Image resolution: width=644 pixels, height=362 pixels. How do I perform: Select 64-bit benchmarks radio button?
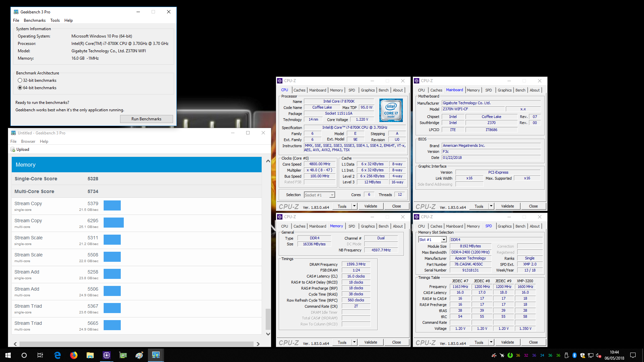pos(20,88)
